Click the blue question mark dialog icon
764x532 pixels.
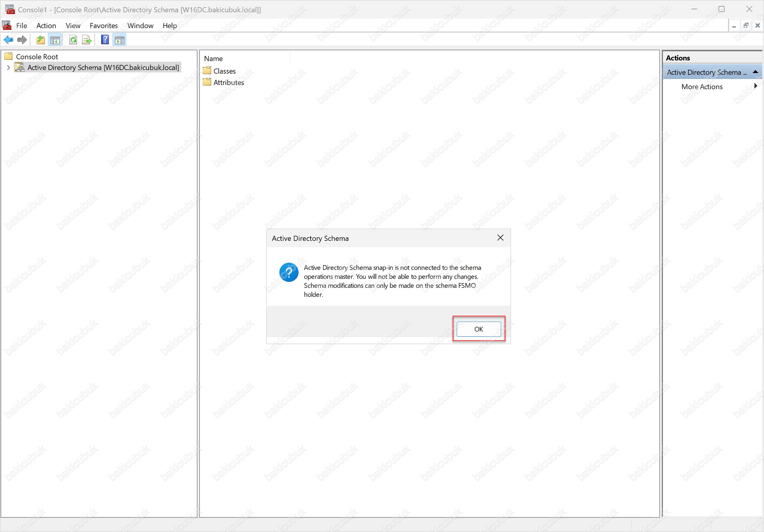pyautogui.click(x=289, y=272)
